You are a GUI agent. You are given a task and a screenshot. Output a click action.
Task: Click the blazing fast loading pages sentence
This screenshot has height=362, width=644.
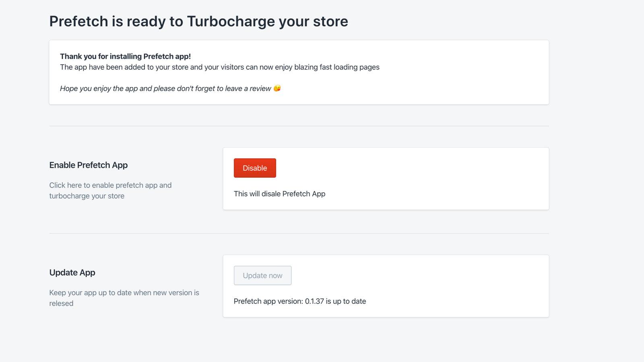tap(219, 67)
